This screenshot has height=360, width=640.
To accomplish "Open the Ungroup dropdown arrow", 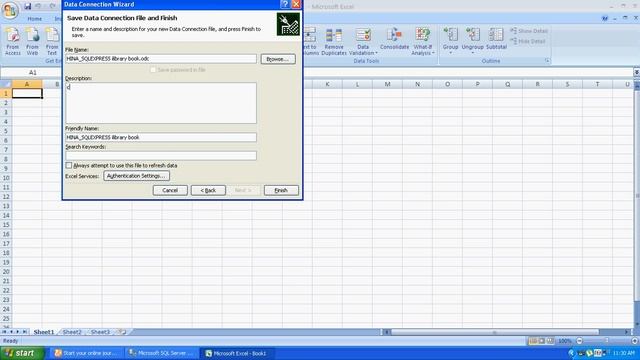I will coord(473,53).
